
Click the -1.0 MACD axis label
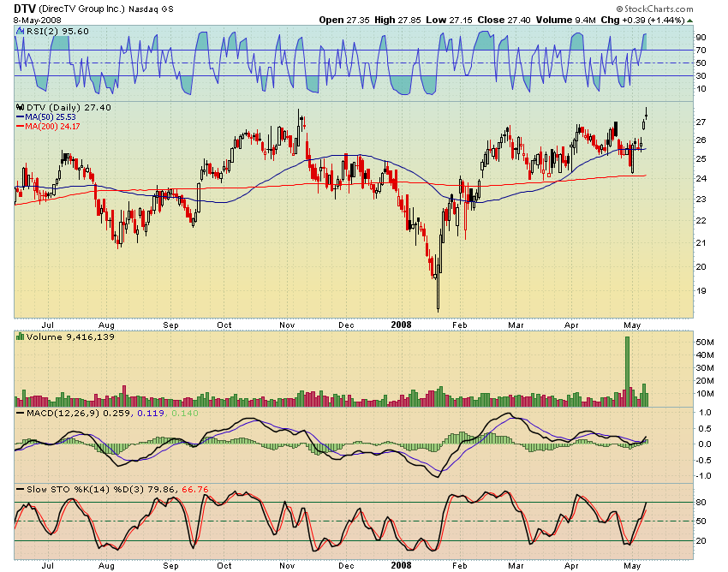click(x=703, y=476)
